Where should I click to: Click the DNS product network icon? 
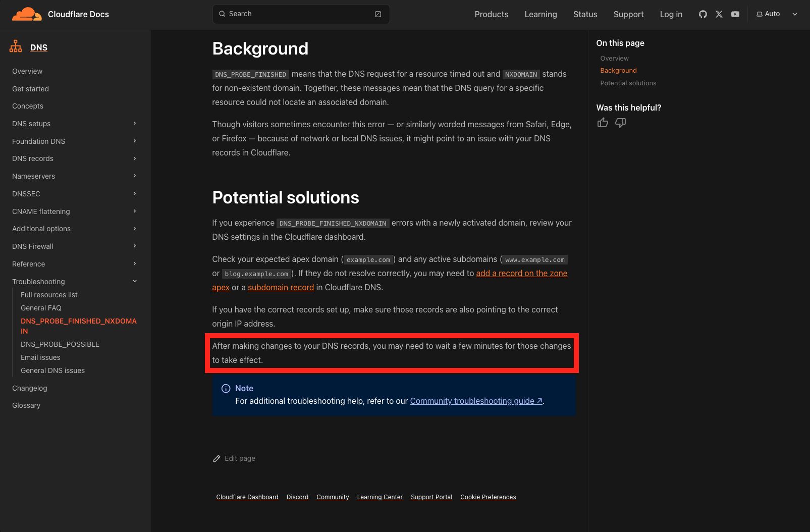coord(16,46)
